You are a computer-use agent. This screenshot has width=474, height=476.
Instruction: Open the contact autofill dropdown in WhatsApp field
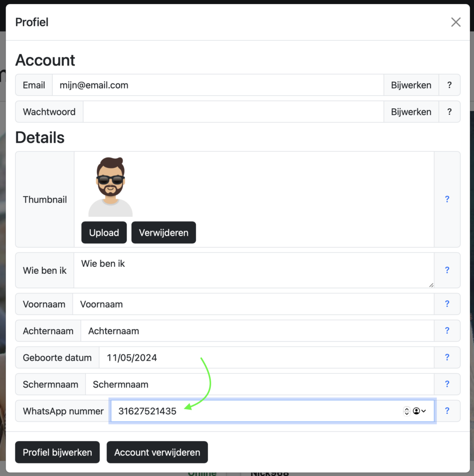(419, 411)
